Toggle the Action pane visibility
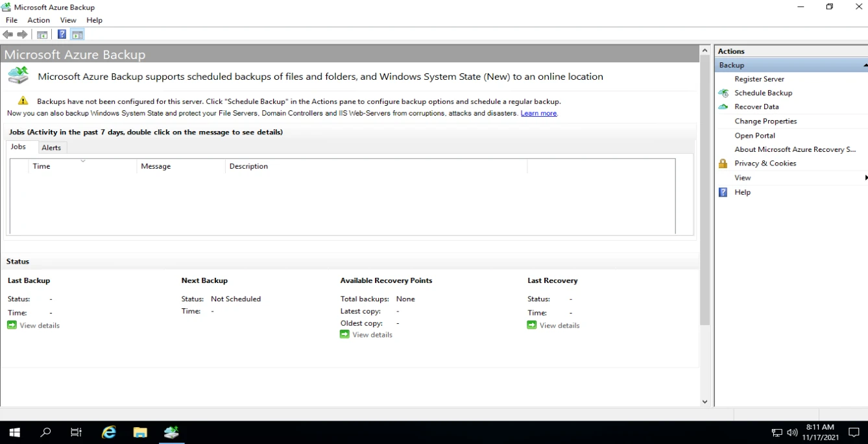This screenshot has width=868, height=444. pyautogui.click(x=77, y=34)
